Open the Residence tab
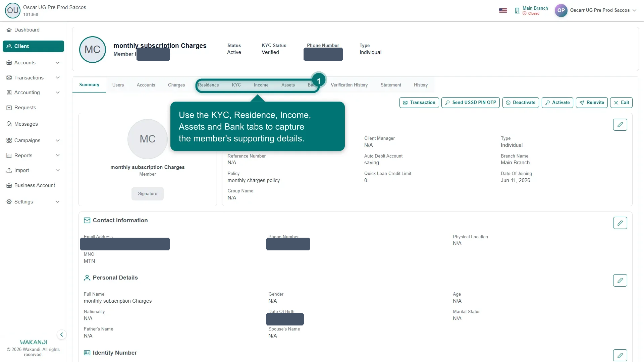Screen dimensions: 644x362 click(x=208, y=85)
